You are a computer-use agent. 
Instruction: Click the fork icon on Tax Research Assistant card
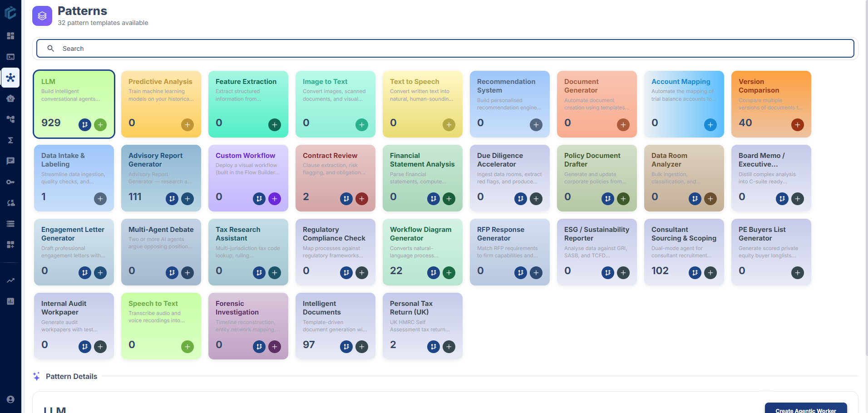tap(259, 273)
